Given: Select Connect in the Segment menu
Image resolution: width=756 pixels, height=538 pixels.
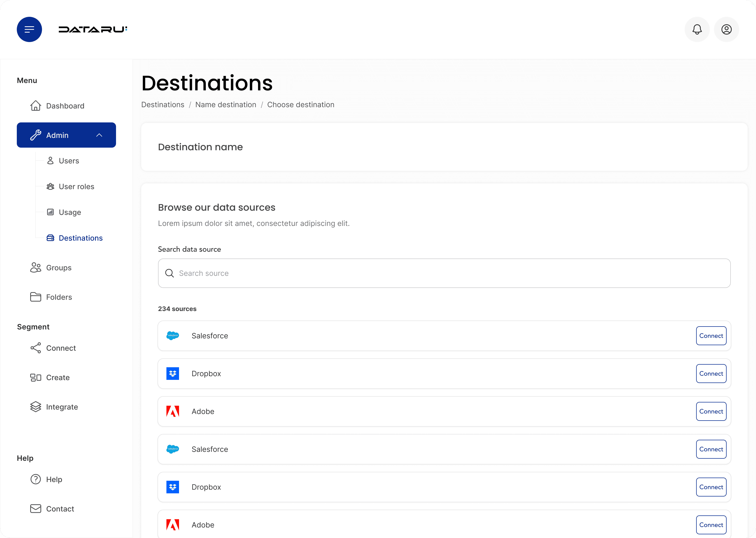Looking at the screenshot, I should coord(61,348).
